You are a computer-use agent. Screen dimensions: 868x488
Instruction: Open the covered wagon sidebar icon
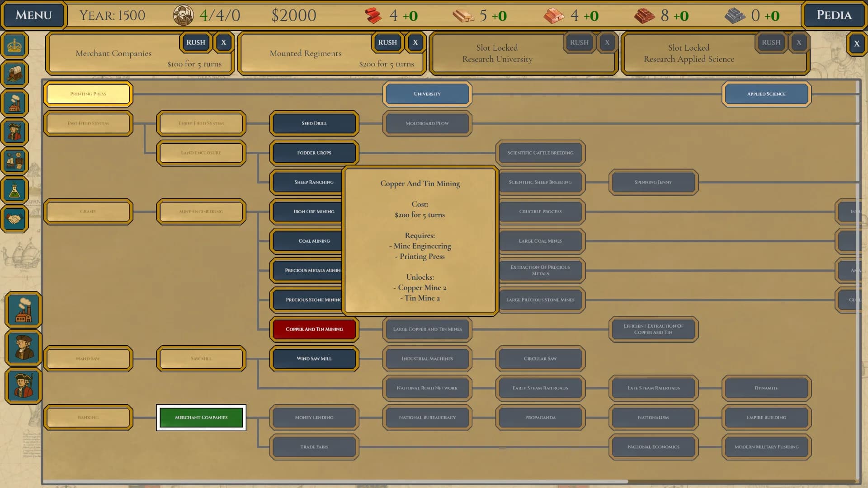point(14,74)
